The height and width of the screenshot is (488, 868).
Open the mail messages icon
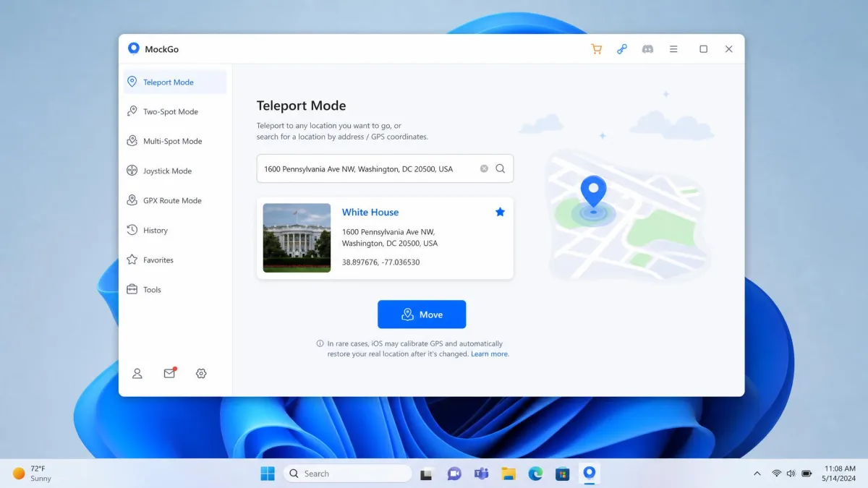[x=169, y=373]
